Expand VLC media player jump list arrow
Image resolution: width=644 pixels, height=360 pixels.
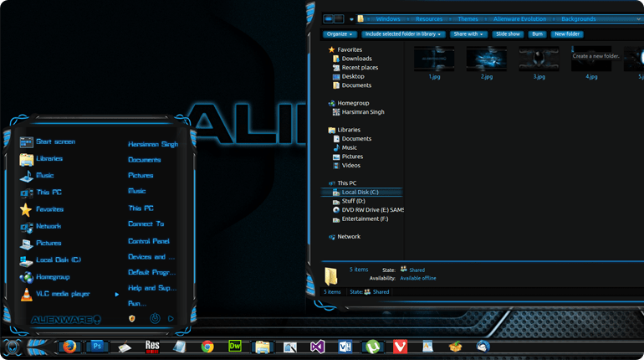(x=117, y=294)
